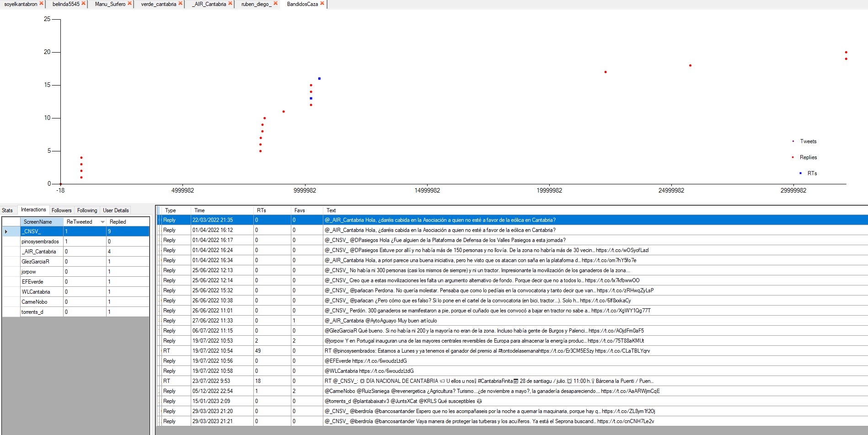The width and height of the screenshot is (868, 435).
Task: Click the @EFEverde reply text
Action: [x=365, y=361]
